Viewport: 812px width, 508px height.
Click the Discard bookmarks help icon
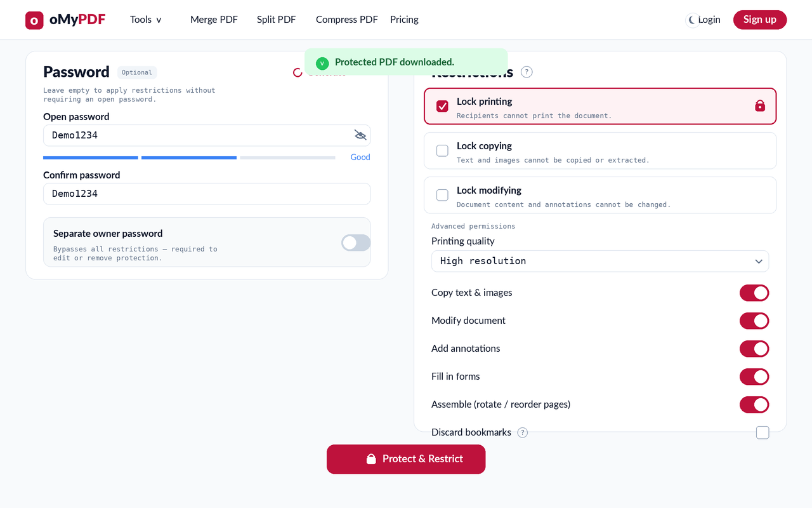[522, 432]
